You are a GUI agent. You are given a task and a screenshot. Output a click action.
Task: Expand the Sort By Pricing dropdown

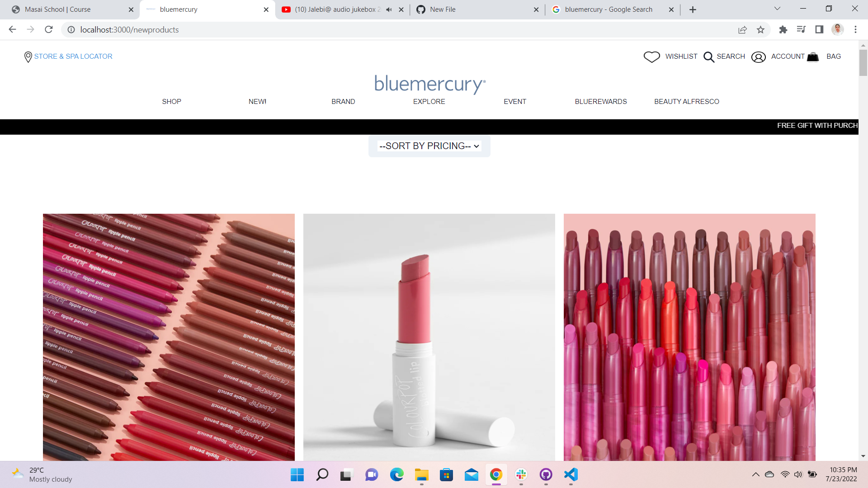(x=429, y=146)
